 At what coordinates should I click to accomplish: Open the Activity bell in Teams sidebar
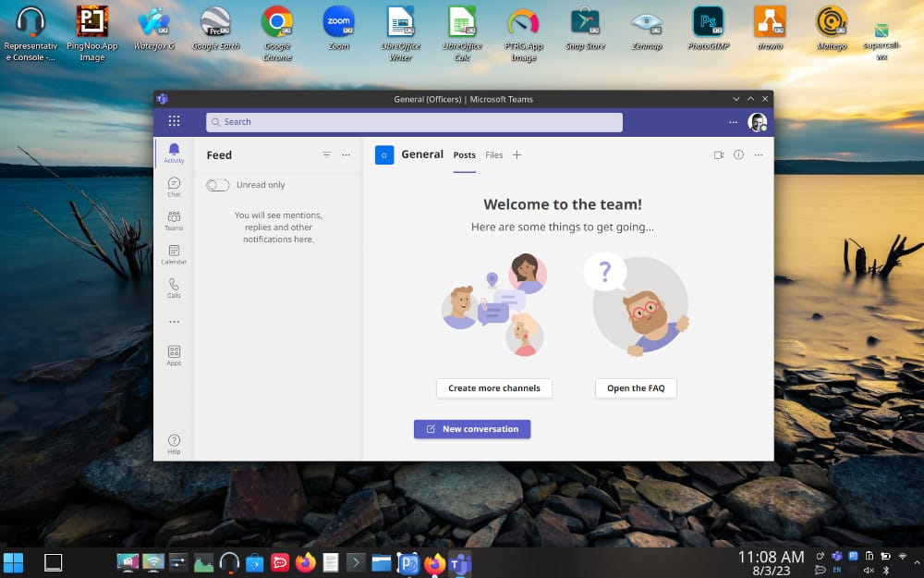(x=174, y=153)
